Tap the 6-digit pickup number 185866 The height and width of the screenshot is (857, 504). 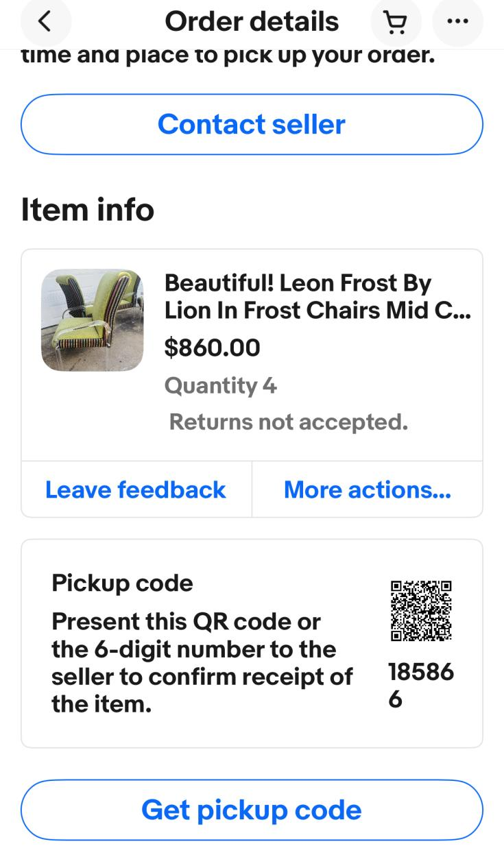[420, 686]
